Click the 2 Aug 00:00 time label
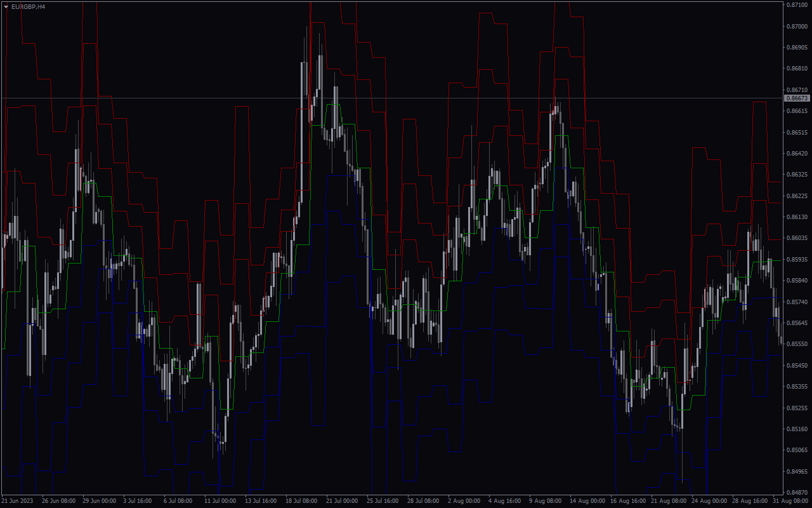Viewport: 812px width, 508px height. click(x=464, y=501)
